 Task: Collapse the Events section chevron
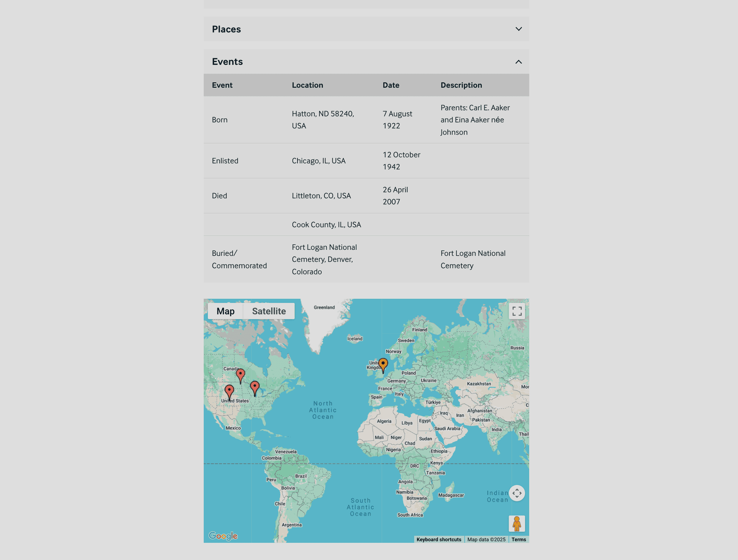coord(519,62)
